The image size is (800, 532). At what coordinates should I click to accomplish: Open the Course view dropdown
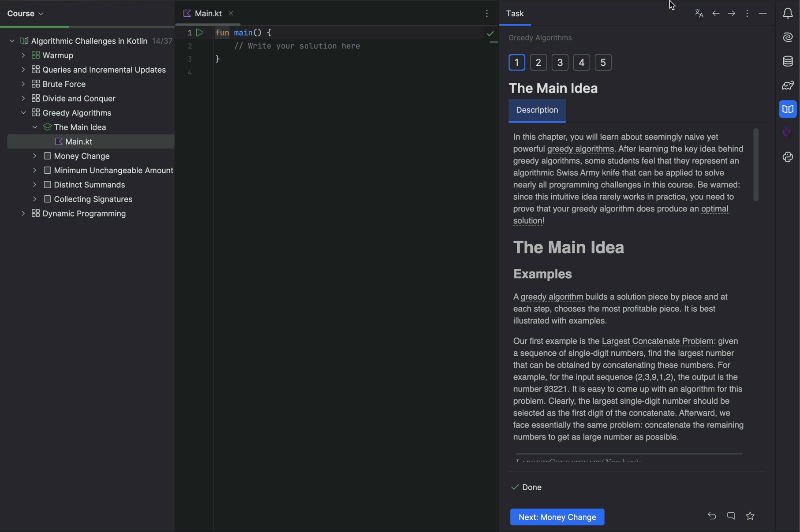pyautogui.click(x=25, y=14)
